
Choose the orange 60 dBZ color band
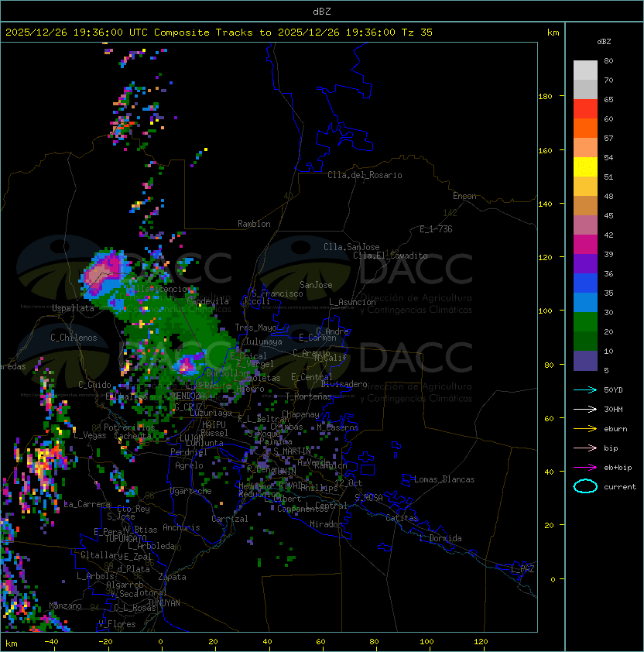tap(585, 128)
